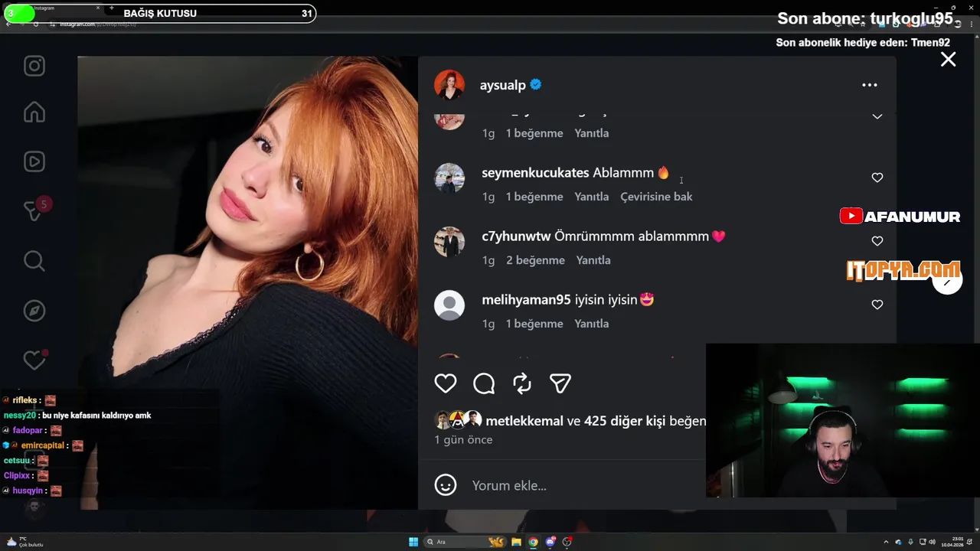Open Notifications heart in sidebar
This screenshot has height=551, width=980.
point(34,359)
